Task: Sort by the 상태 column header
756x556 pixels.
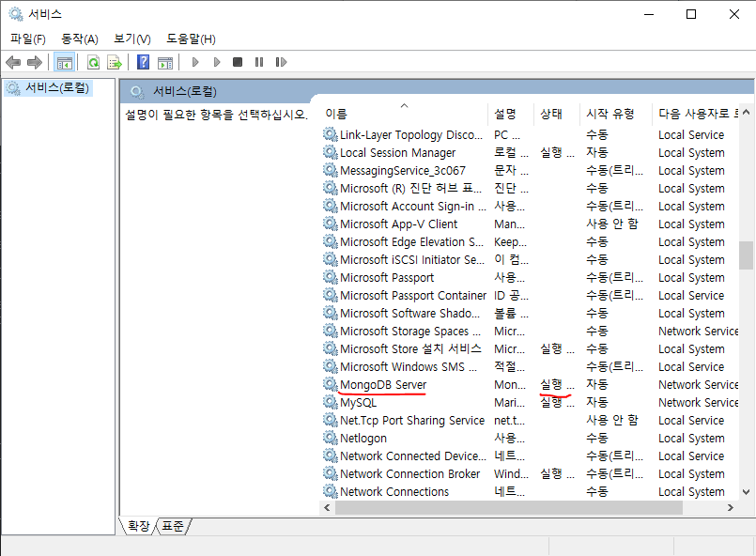Action: coord(557,114)
